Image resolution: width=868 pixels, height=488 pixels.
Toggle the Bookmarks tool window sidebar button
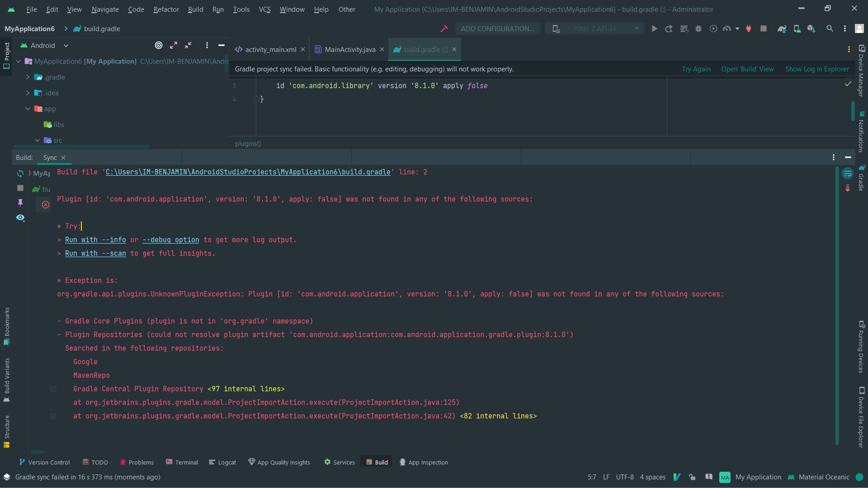pos(6,326)
